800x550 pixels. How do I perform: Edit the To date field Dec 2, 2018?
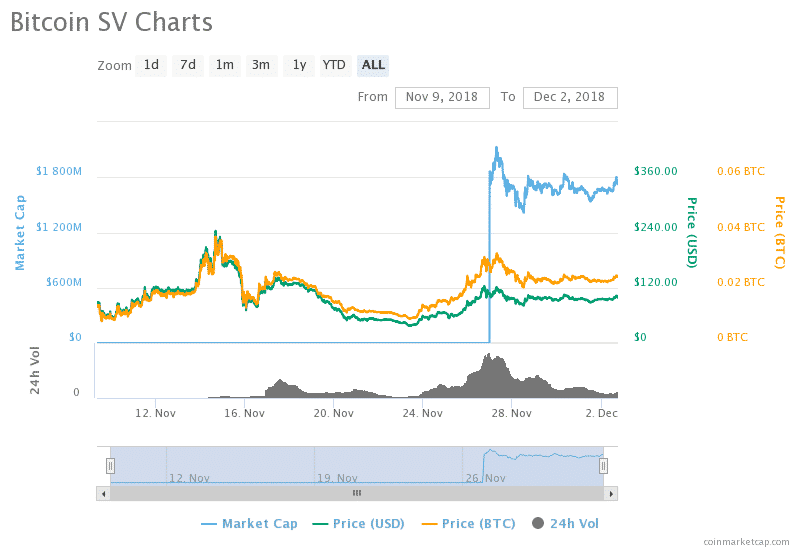(x=570, y=97)
